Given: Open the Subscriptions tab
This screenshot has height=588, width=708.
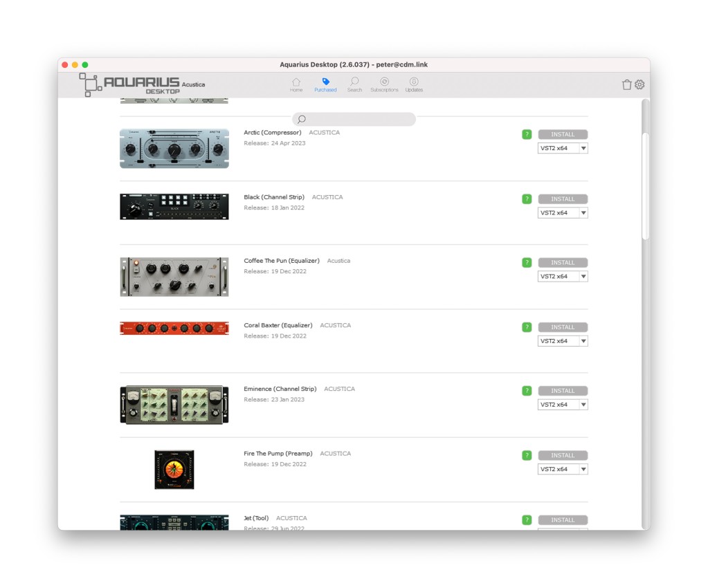Looking at the screenshot, I should tap(384, 85).
